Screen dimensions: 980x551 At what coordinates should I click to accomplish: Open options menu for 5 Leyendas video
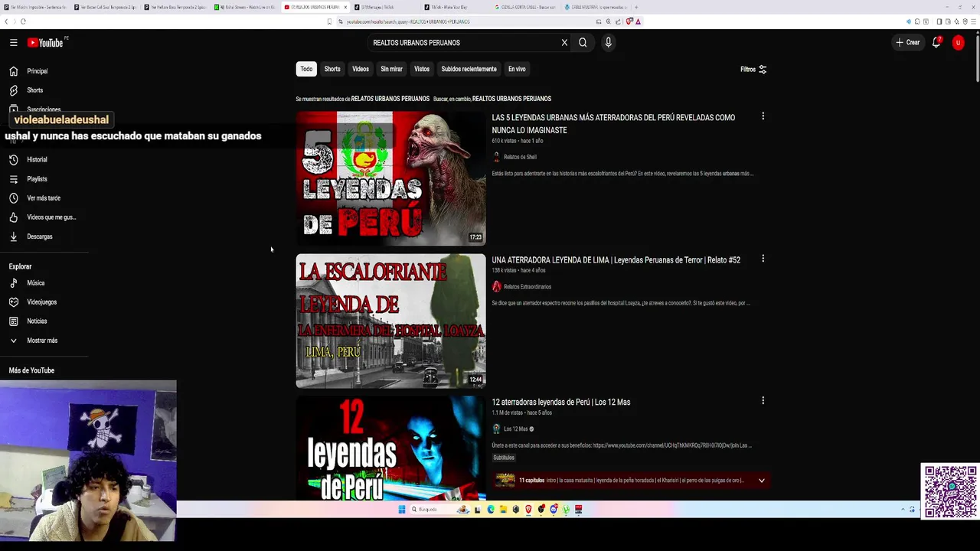point(763,116)
